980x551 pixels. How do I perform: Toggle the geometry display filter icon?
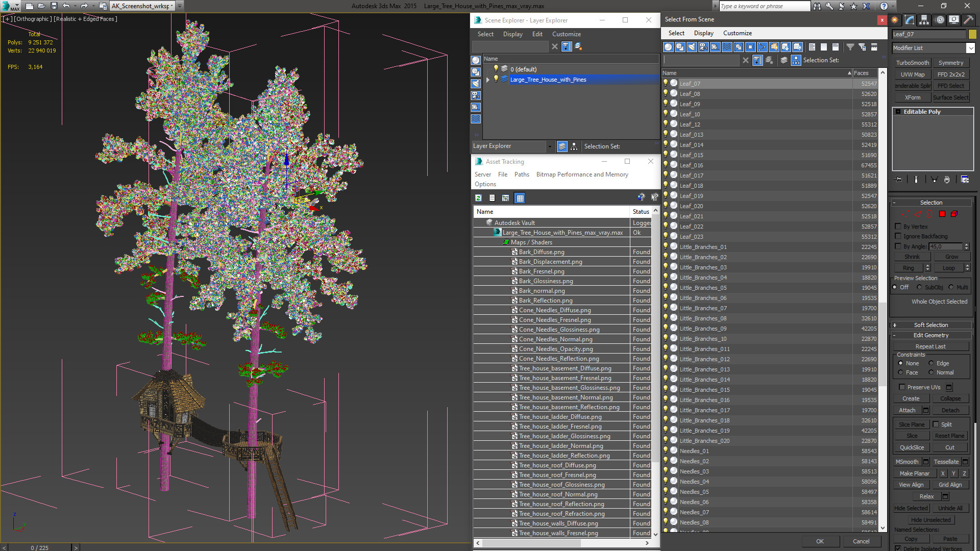(668, 47)
